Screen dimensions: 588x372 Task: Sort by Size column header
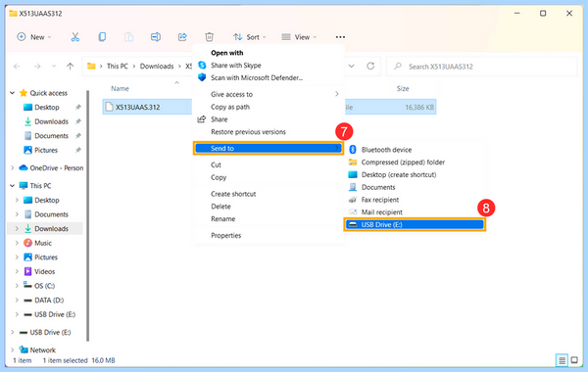coord(403,88)
